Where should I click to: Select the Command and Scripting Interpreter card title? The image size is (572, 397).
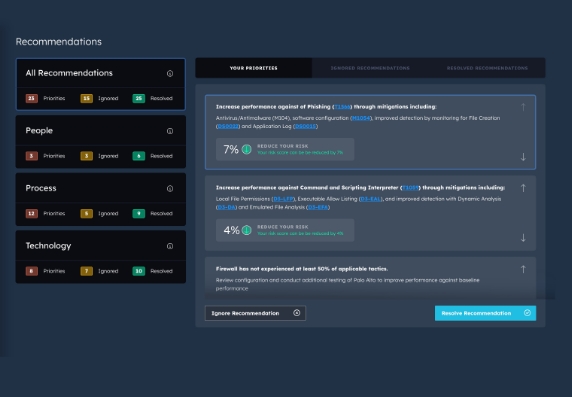pyautogui.click(x=360, y=188)
